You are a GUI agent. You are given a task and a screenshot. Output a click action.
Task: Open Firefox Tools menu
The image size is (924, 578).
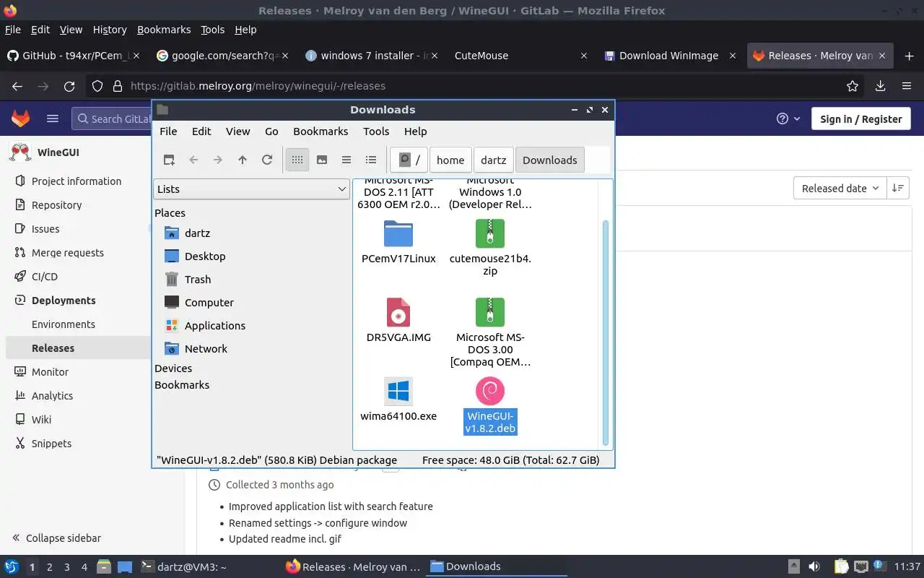(x=212, y=30)
